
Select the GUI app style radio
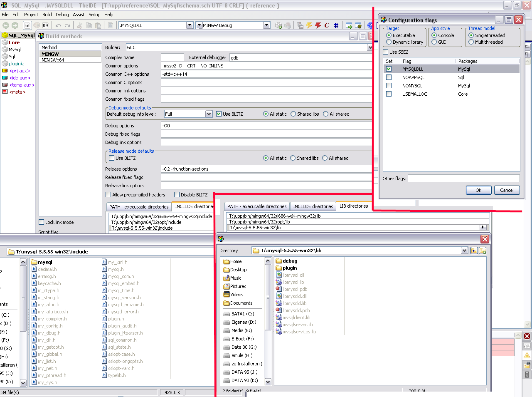(434, 42)
